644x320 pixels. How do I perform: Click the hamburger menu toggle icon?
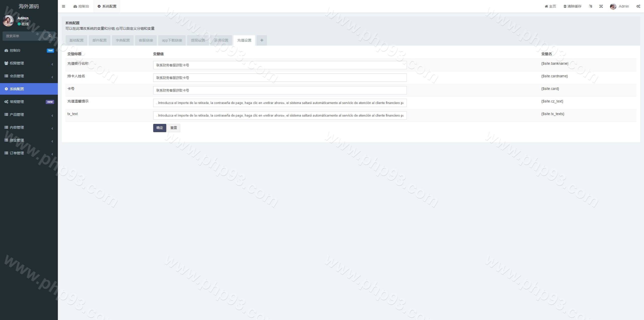pos(63,6)
